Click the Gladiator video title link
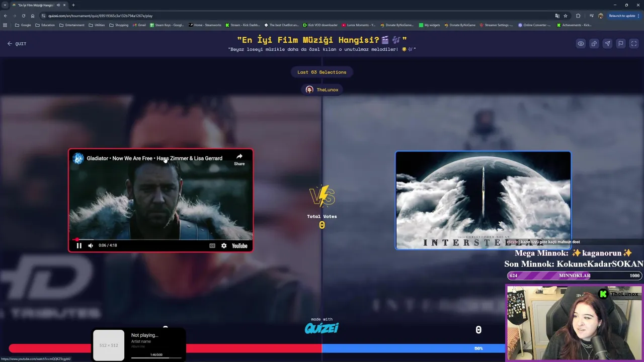644x362 pixels. [154, 158]
